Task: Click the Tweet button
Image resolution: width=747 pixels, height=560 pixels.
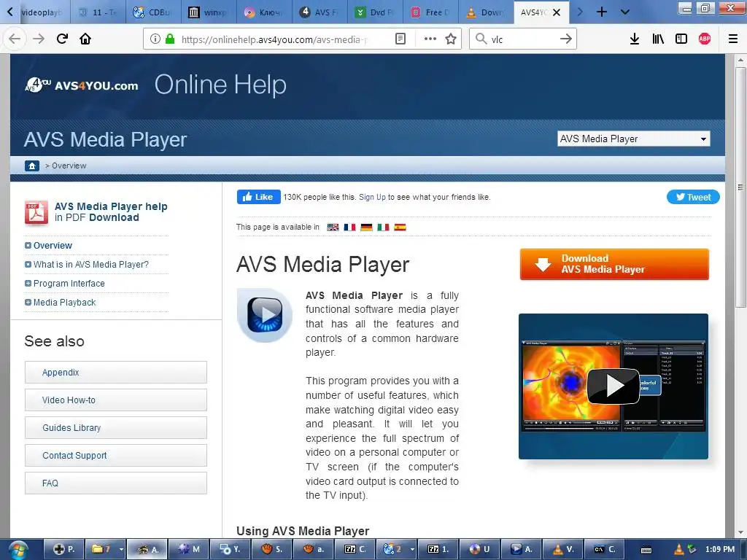Action: [693, 197]
